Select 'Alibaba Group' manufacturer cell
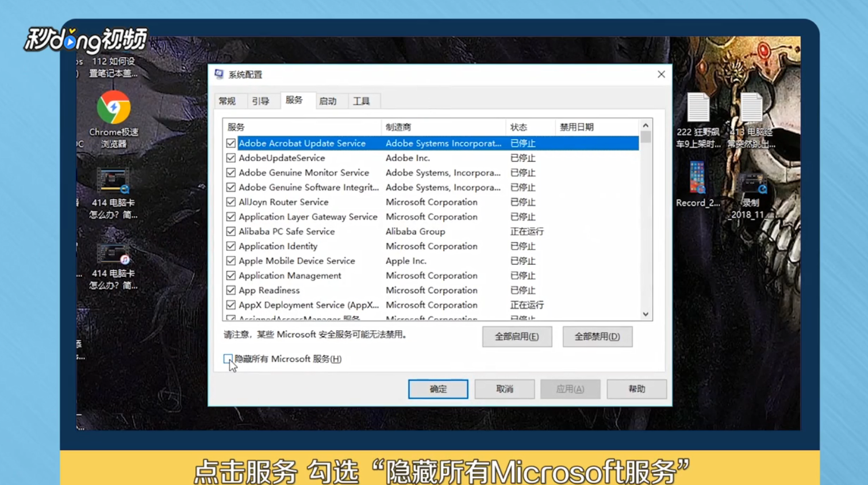Screen dimensions: 868x485 415,231
